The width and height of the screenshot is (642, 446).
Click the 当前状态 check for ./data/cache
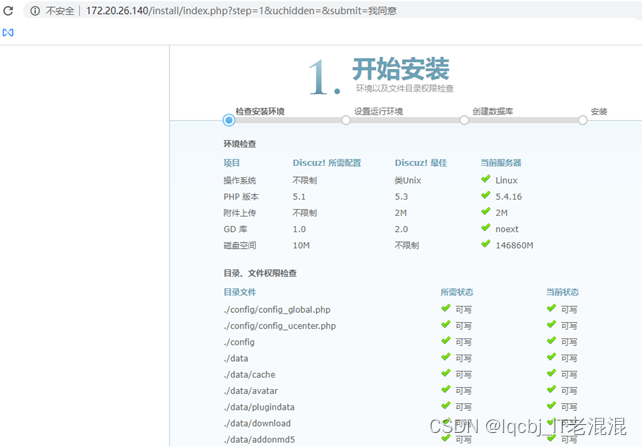pyautogui.click(x=552, y=374)
